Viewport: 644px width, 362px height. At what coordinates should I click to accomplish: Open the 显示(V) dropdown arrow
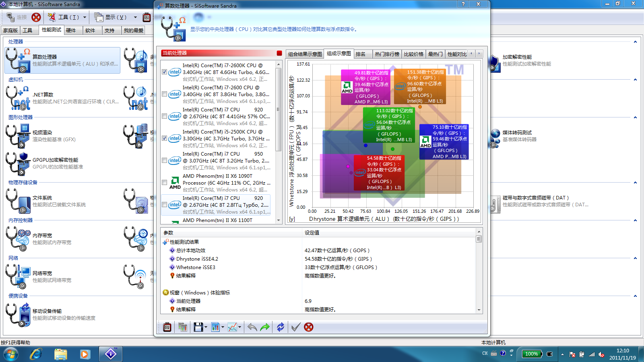point(135,17)
